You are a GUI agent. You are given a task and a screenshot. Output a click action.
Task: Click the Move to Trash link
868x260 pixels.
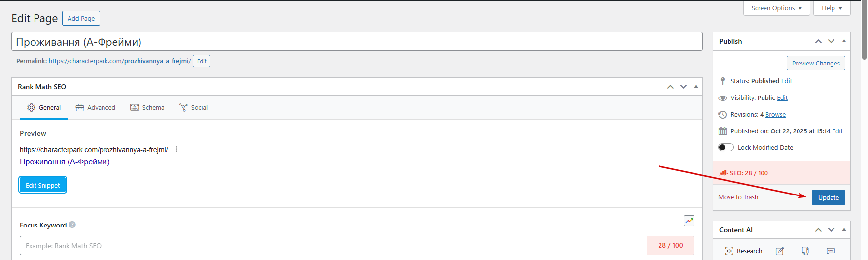point(738,197)
